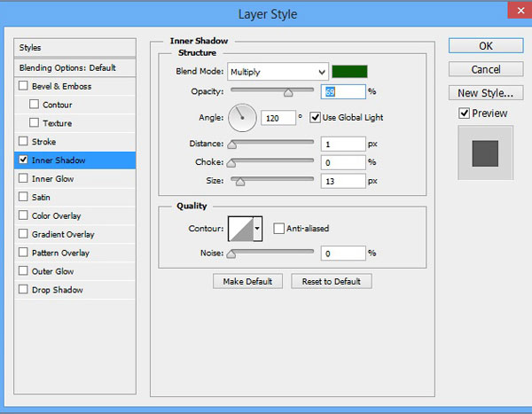Enable the Bevel & Emboss checkbox
532x414 pixels.
click(23, 86)
